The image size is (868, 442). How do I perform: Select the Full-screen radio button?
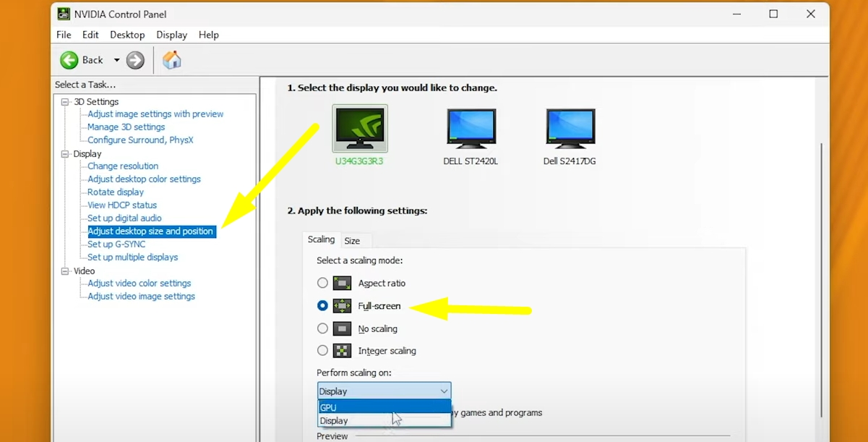coord(322,306)
